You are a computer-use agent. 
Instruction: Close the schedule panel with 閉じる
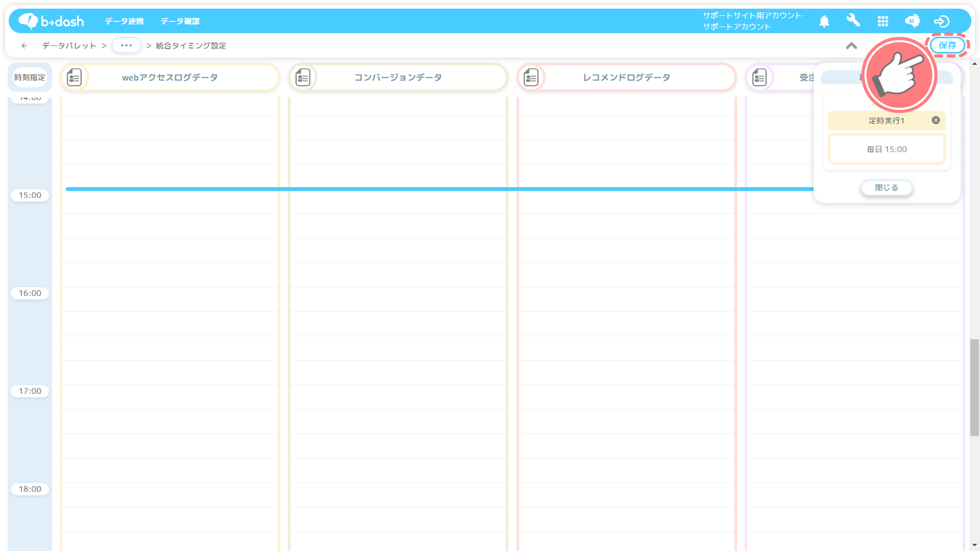887,188
